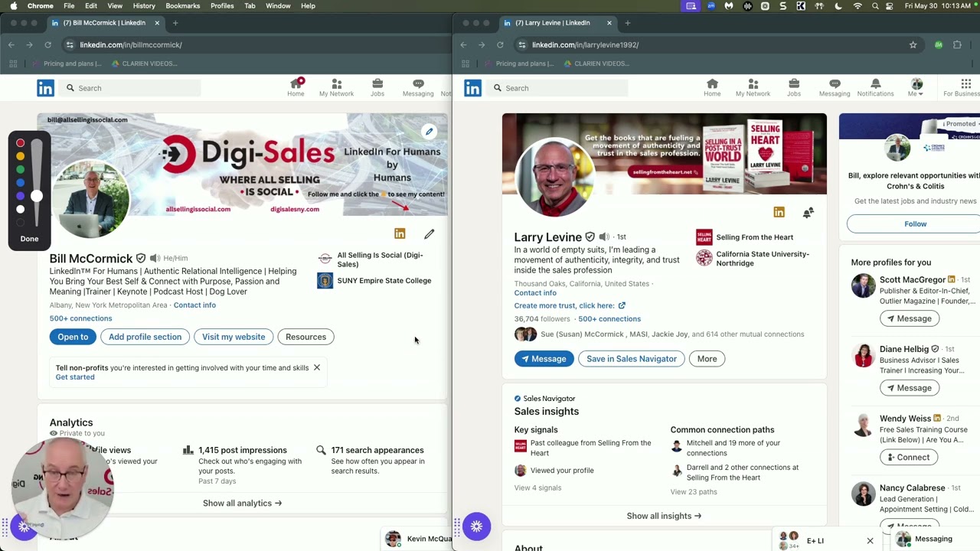Open Notifications in Larry Levine window
The width and height of the screenshot is (980, 551).
[875, 87]
